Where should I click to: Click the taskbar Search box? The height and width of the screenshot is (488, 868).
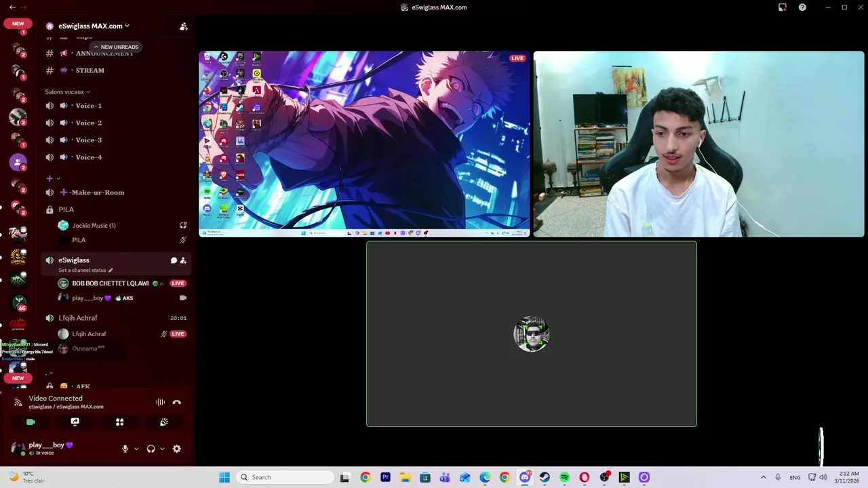point(286,477)
